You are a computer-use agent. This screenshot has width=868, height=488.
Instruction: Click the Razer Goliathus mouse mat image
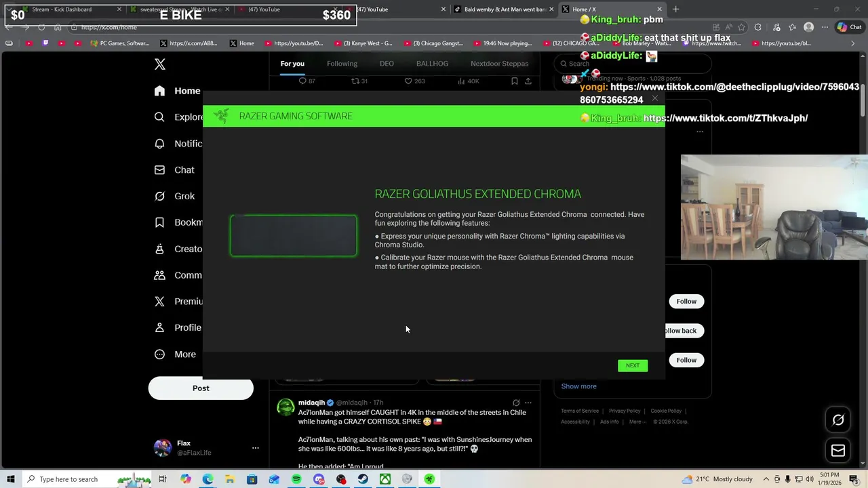click(x=294, y=236)
